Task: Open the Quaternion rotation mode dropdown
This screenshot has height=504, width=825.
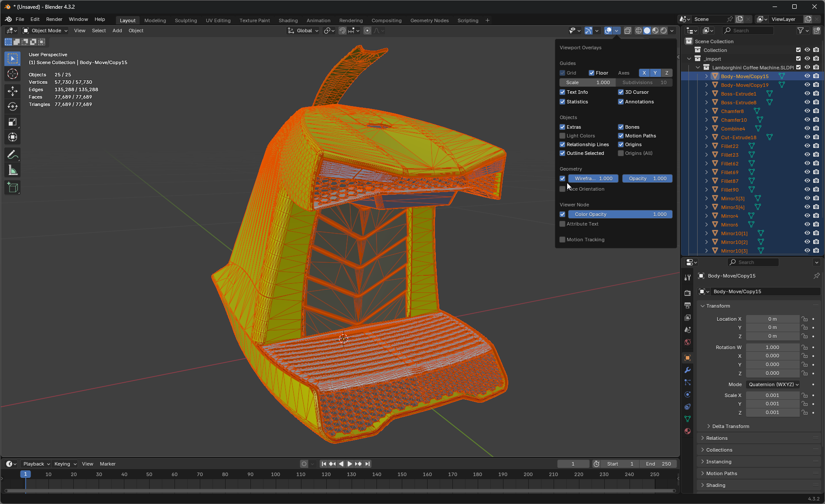Action: [x=773, y=384]
